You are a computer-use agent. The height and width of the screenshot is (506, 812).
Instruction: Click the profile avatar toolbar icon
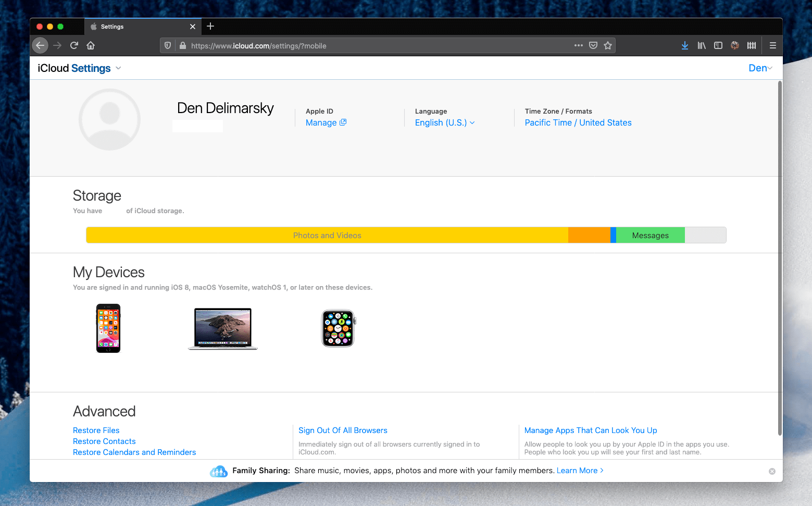pyautogui.click(x=735, y=45)
